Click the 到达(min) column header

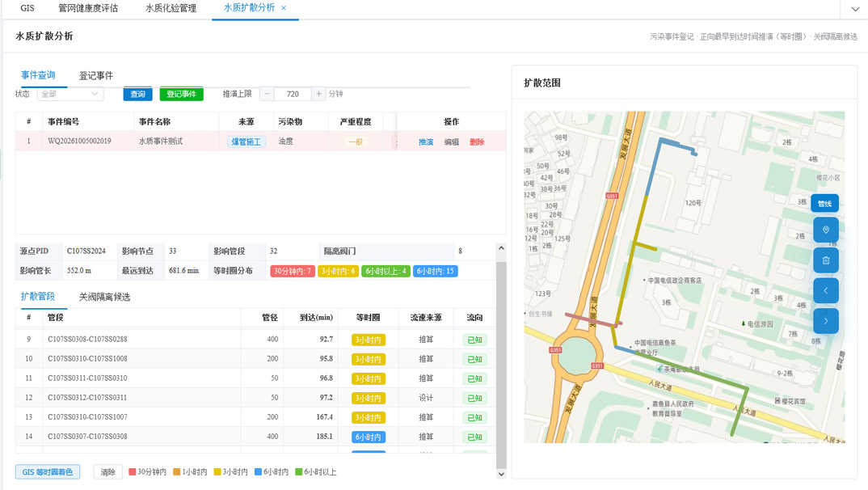pyautogui.click(x=316, y=317)
